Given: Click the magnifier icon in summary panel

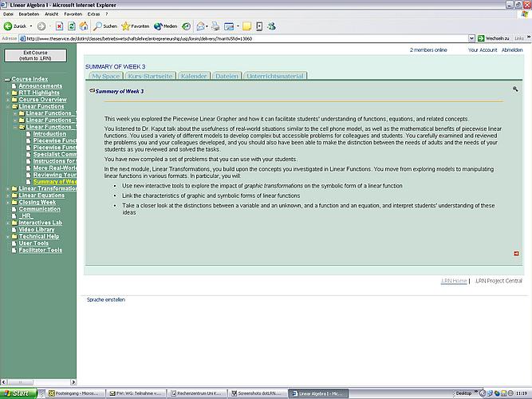Looking at the screenshot, I should coord(515,89).
